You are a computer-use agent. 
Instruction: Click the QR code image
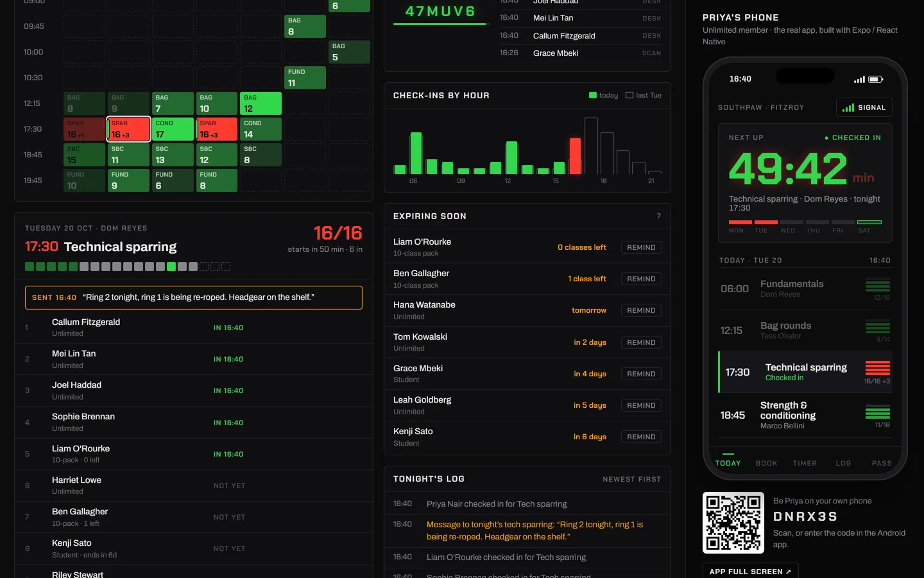click(733, 523)
